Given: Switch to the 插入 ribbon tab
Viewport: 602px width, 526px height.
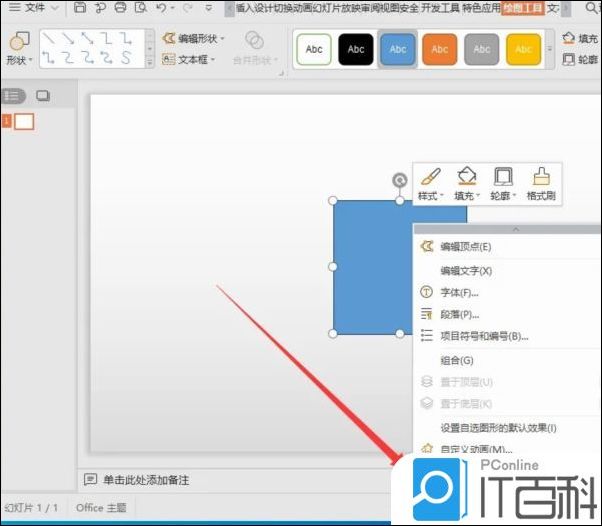Looking at the screenshot, I should click(x=245, y=8).
